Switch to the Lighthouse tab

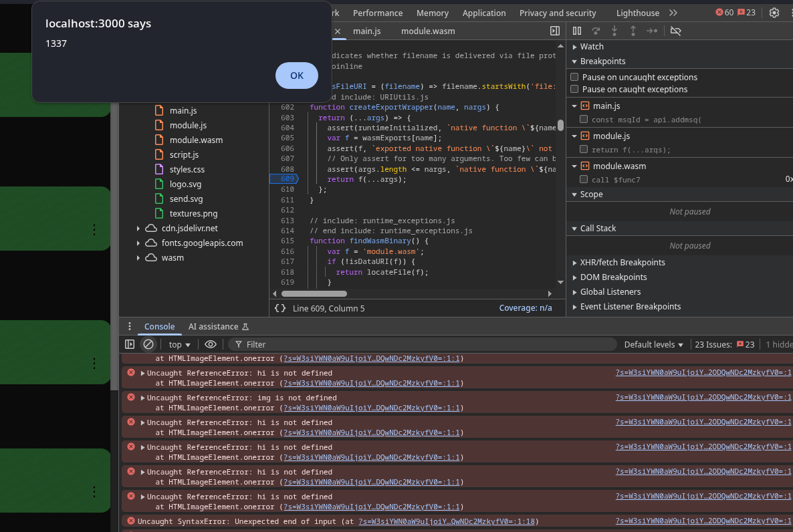637,13
